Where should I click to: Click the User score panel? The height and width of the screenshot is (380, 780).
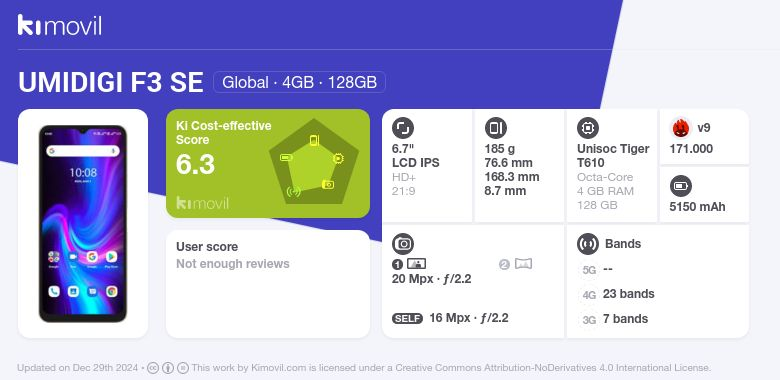pyautogui.click(x=268, y=284)
